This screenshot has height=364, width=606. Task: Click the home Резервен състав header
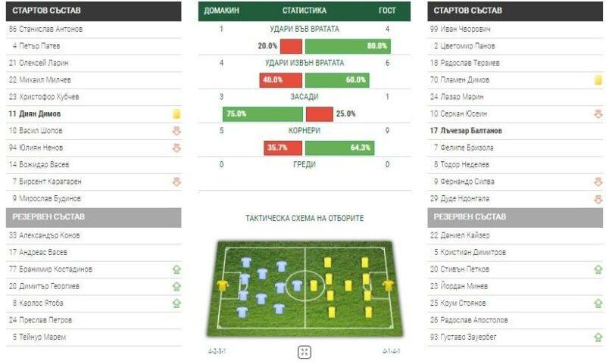(93, 217)
